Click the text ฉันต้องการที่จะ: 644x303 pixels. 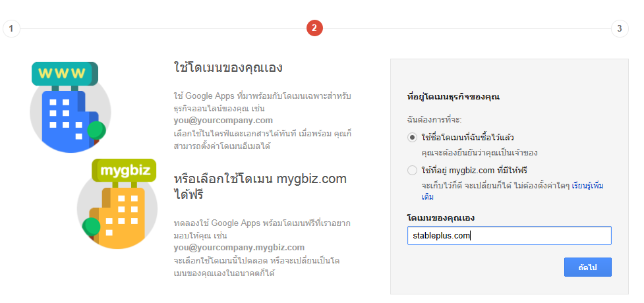pyautogui.click(x=434, y=121)
